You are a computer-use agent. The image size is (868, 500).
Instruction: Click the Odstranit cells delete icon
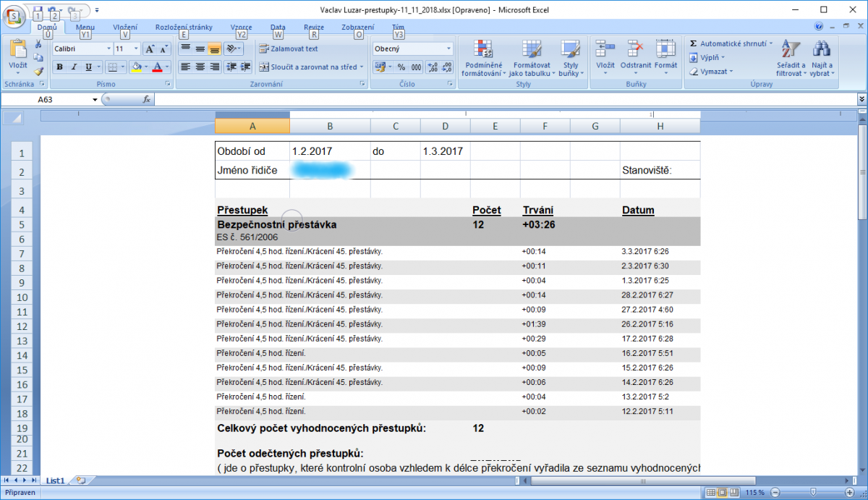click(x=636, y=49)
